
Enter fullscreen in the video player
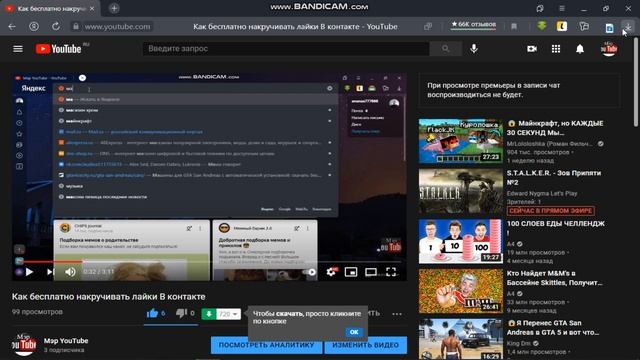pos(391,272)
